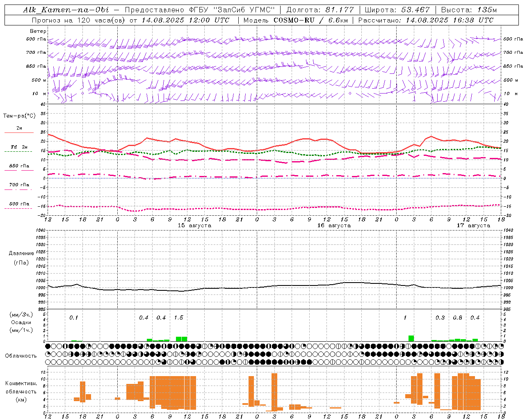The image size is (525, 420).
Task: Click the calculation time 14.08.2025 16:38 UTC
Action: pos(450,20)
